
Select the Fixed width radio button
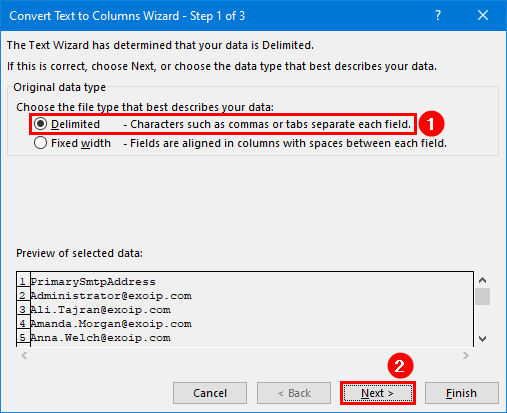40,143
